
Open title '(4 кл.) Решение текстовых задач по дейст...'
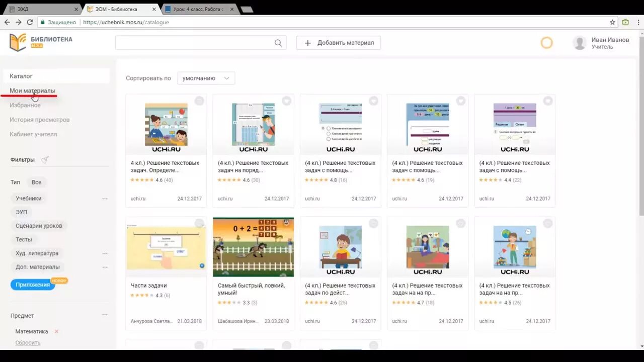pos(340,289)
